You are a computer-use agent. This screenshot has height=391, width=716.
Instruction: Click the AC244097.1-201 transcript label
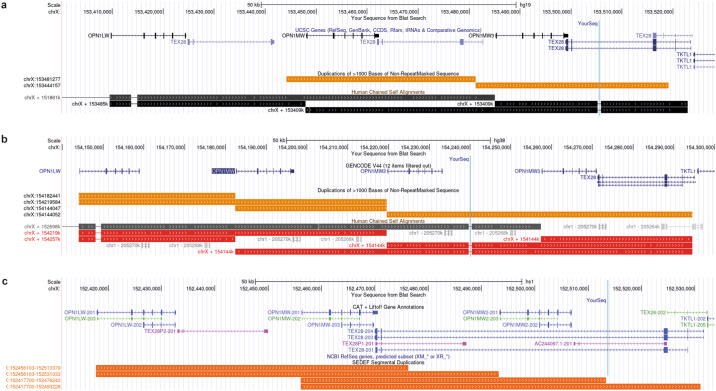(x=553, y=343)
